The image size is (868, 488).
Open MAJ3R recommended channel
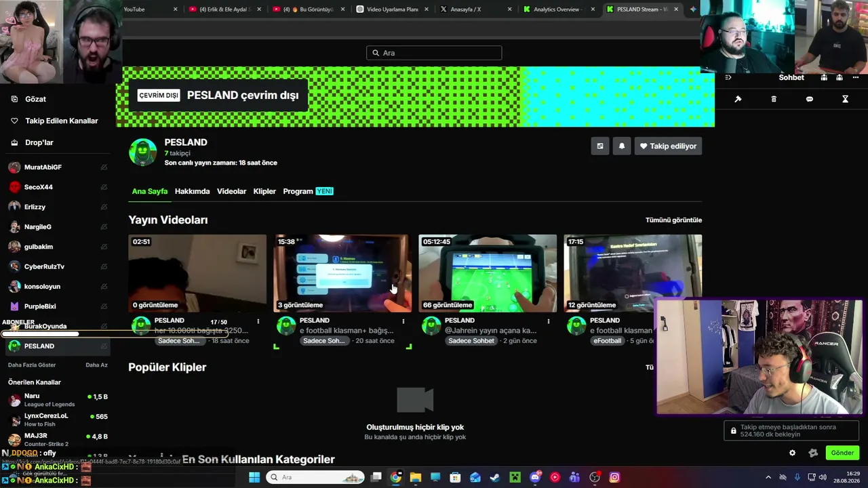click(58, 440)
